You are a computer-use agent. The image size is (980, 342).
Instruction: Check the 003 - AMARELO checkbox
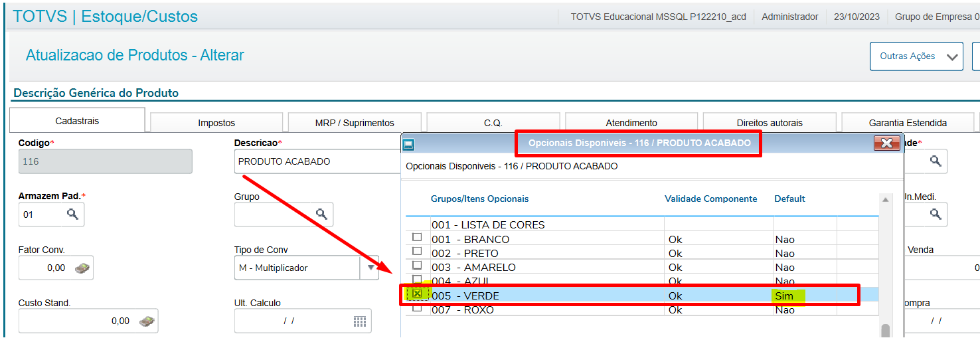(x=417, y=266)
